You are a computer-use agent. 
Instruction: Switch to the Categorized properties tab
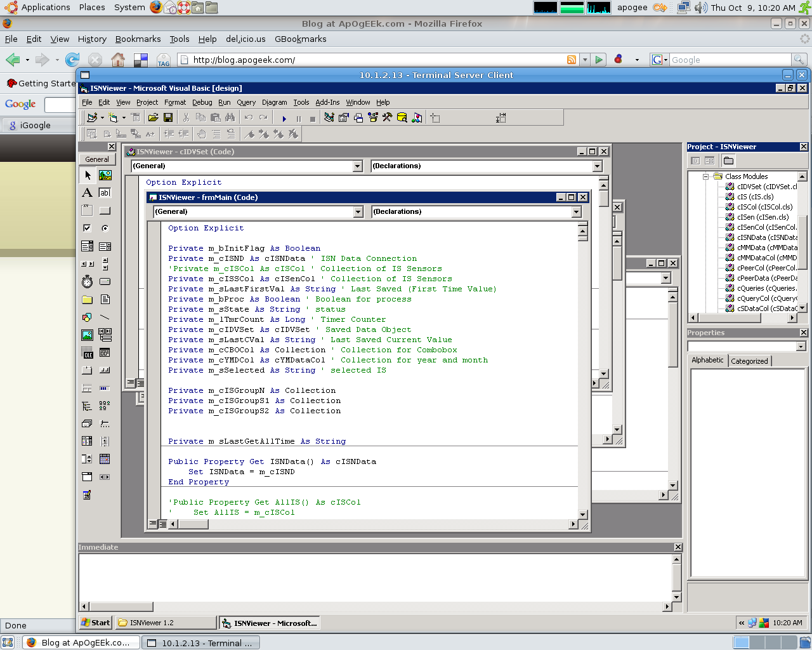coord(749,361)
